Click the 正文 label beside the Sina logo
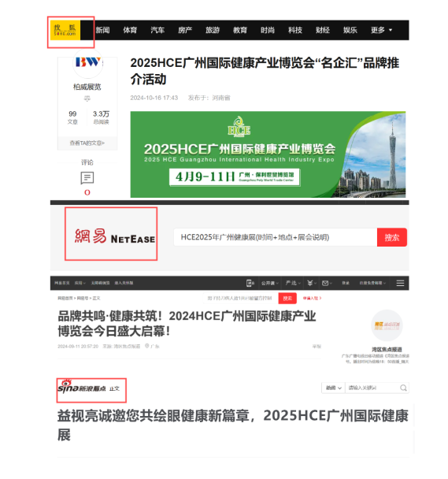448x479 pixels. pos(114,388)
